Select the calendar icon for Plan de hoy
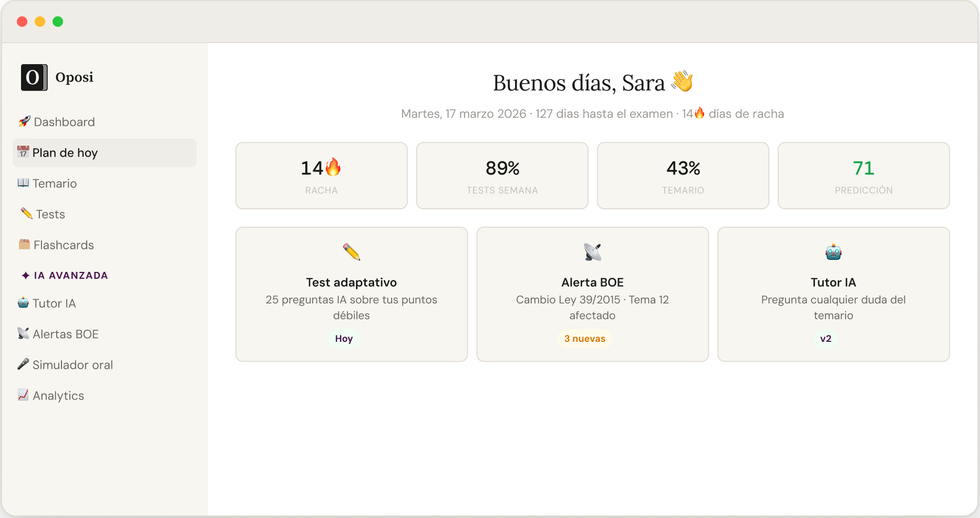The image size is (980, 518). 23,153
